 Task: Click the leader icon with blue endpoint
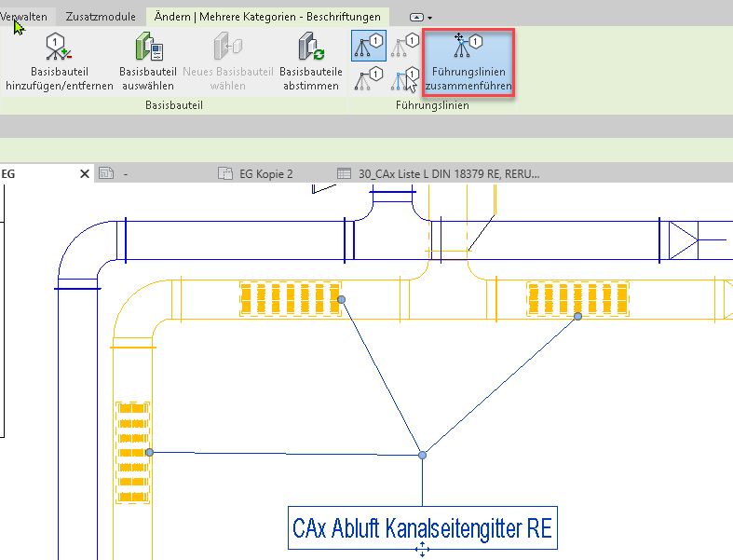404,79
